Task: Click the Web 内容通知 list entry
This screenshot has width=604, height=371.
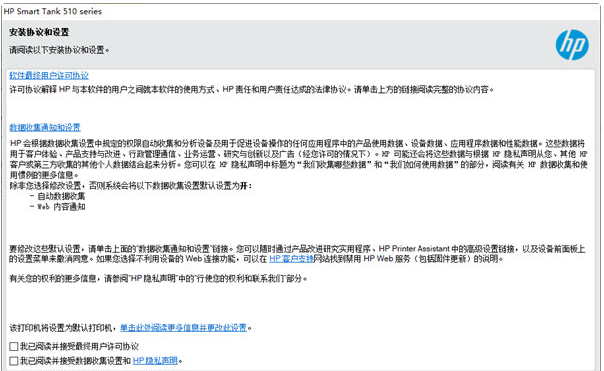Action: tap(61, 206)
